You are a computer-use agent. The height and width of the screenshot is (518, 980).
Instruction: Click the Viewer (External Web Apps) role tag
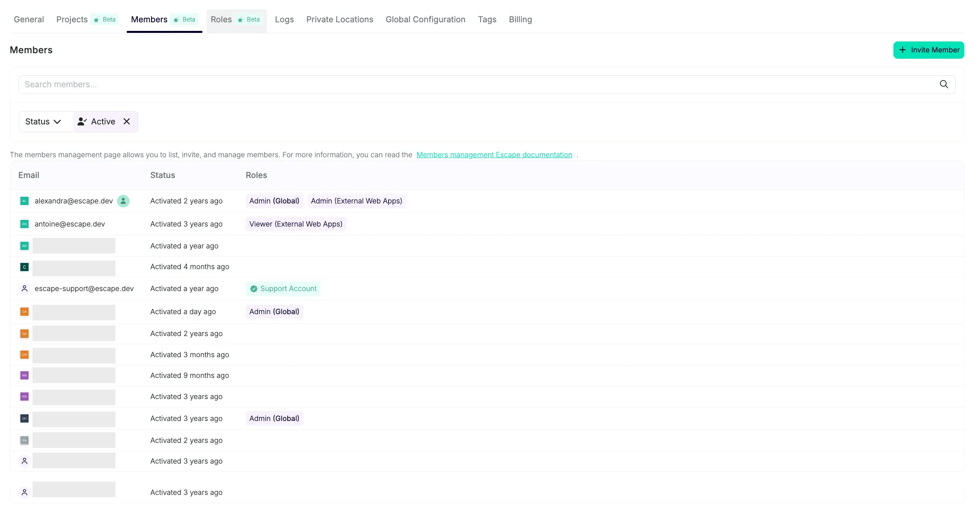(x=295, y=224)
